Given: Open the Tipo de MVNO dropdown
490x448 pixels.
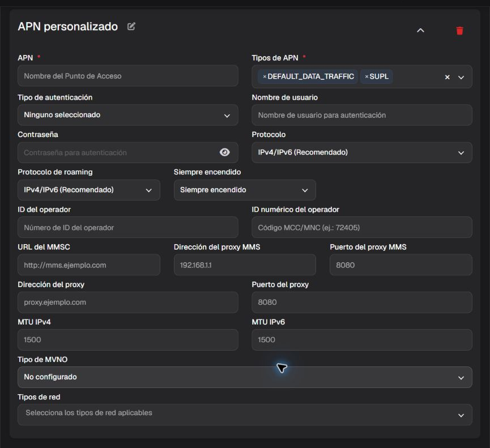Looking at the screenshot, I should (245, 377).
